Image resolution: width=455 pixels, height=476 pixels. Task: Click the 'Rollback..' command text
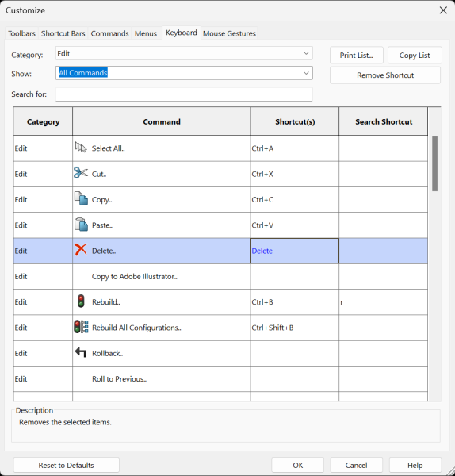[107, 353]
